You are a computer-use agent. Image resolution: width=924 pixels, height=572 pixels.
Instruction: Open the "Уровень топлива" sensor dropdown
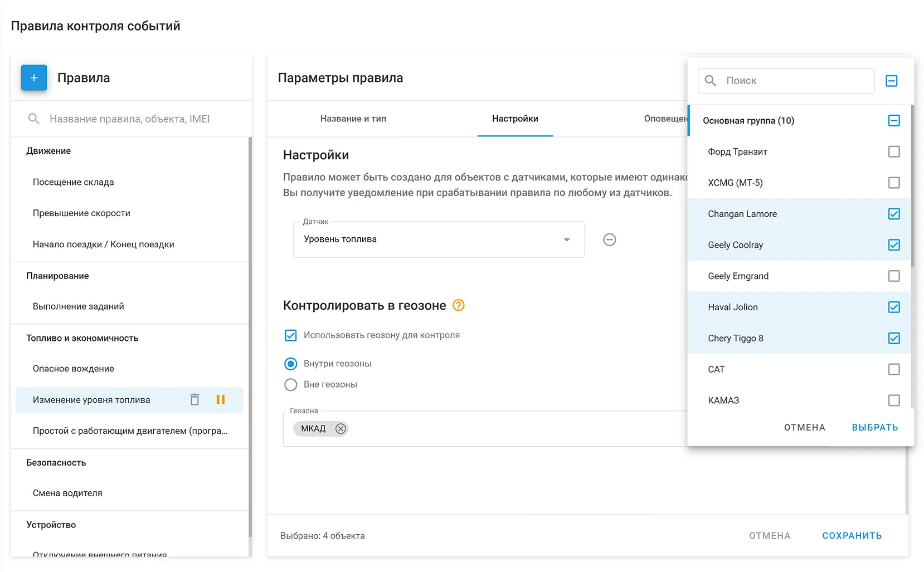coord(567,239)
